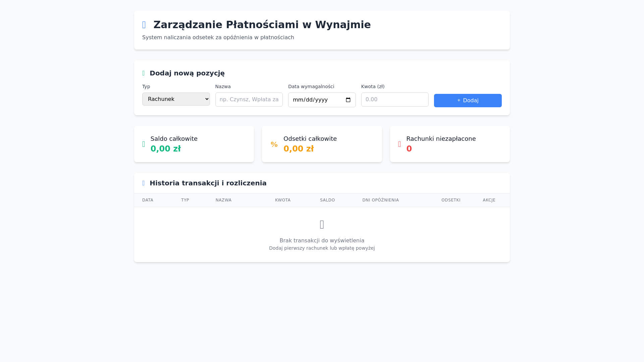Click the 'Zarządzanie Płatnościami w Wynajmie' title
The height and width of the screenshot is (362, 644).
pos(262,25)
